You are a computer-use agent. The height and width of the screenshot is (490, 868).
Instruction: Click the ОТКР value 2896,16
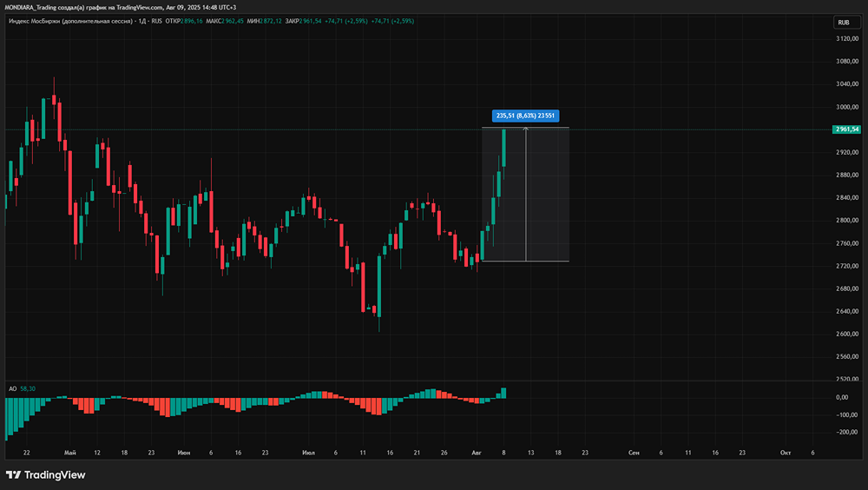tap(192, 21)
